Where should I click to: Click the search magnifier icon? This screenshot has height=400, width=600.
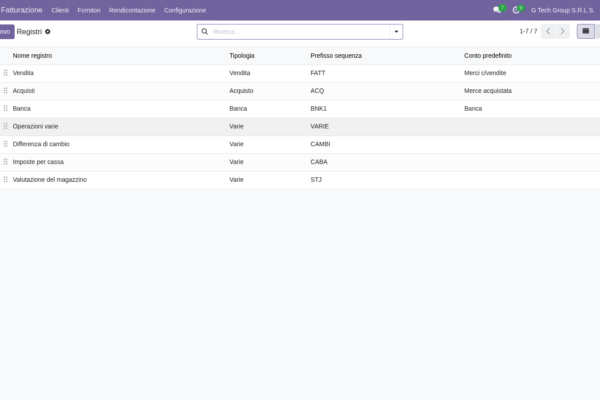[x=205, y=31]
